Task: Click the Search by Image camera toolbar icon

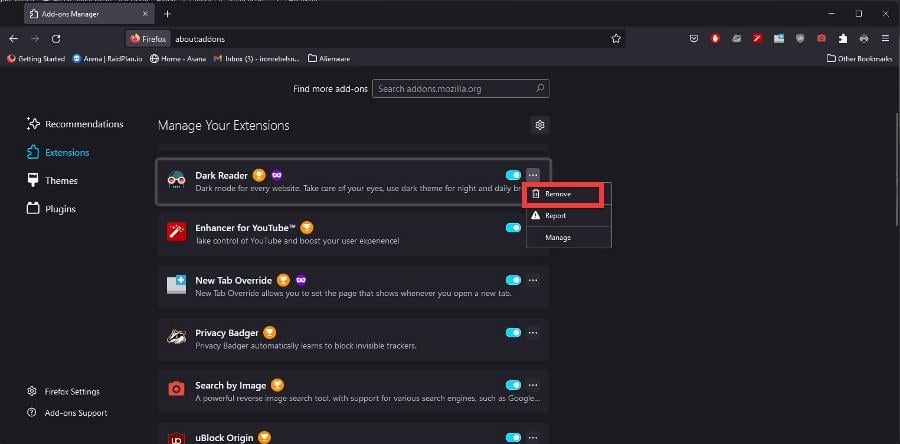Action: pos(821,39)
